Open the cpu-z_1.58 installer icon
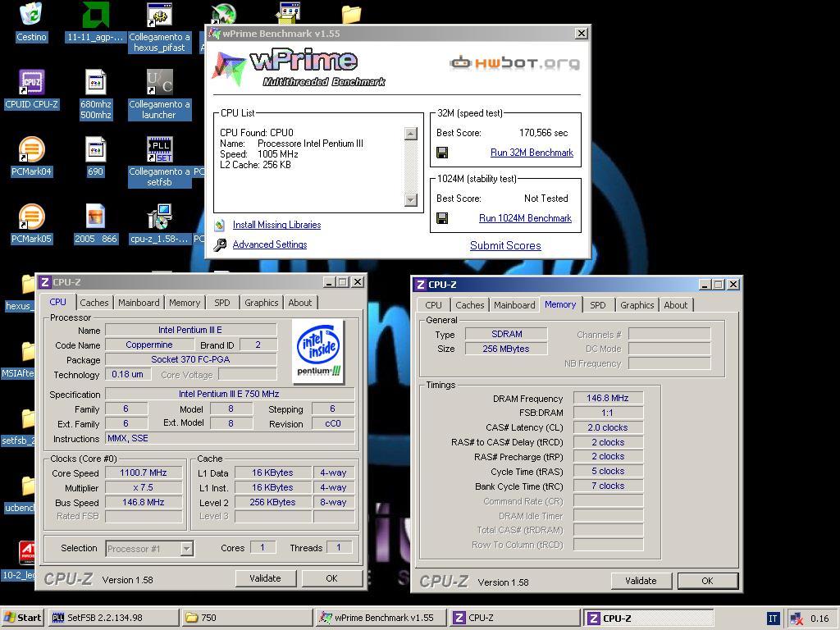 (x=159, y=217)
